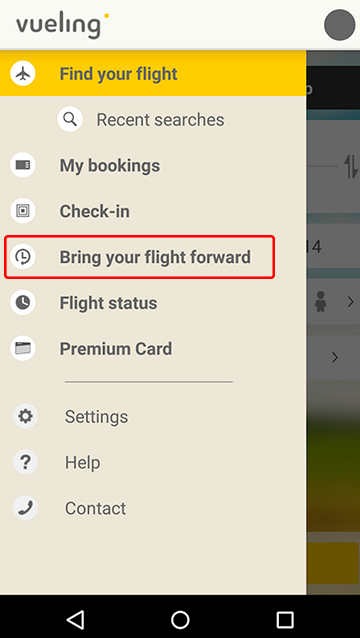Tap the Check-in square icon
Viewport: 360px width, 638px height.
23,211
